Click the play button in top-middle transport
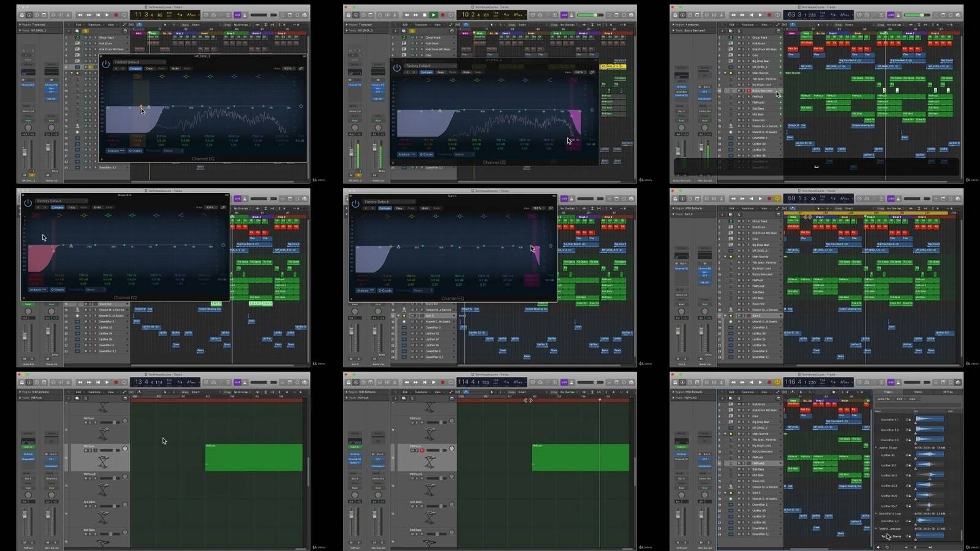The height and width of the screenshot is (551, 980). [x=434, y=15]
